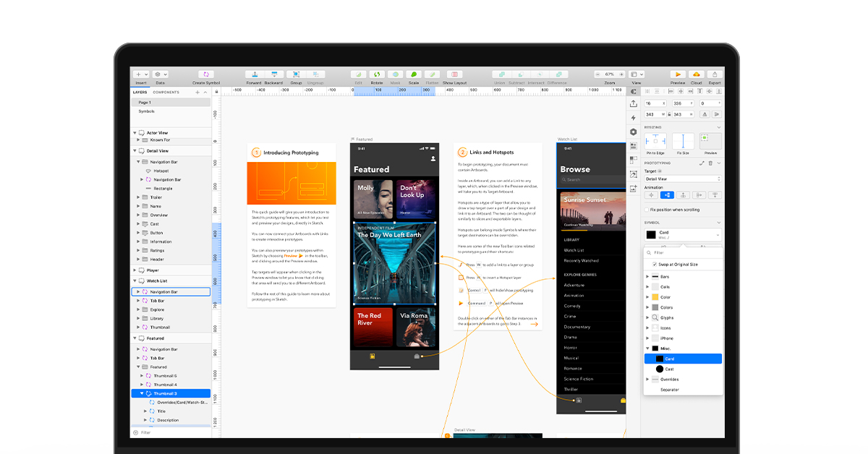The image size is (868, 454).
Task: Click the yellow Color swatch group
Action: coord(655,297)
